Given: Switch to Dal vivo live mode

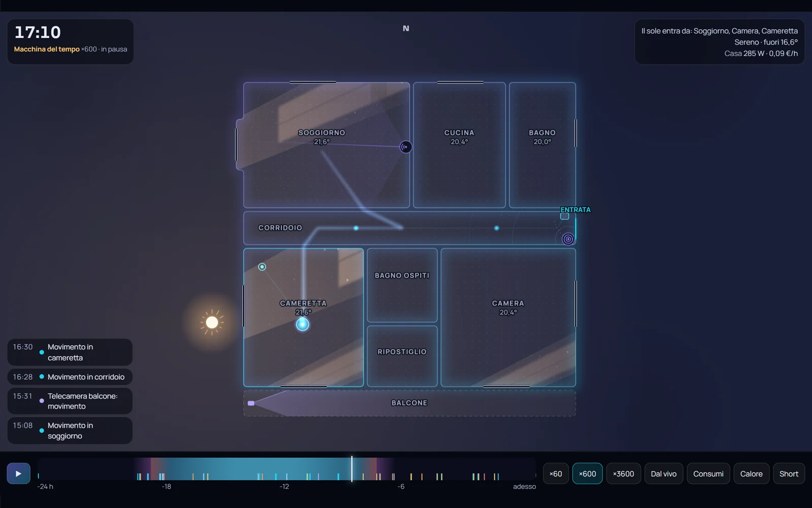Looking at the screenshot, I should click(664, 473).
